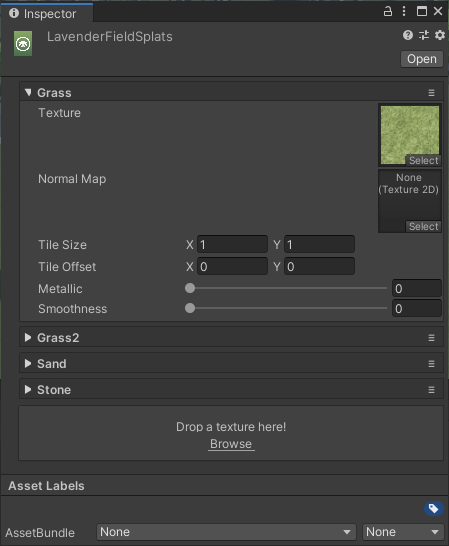The image size is (449, 546).
Task: Select the Inspector tab
Action: pyautogui.click(x=47, y=13)
